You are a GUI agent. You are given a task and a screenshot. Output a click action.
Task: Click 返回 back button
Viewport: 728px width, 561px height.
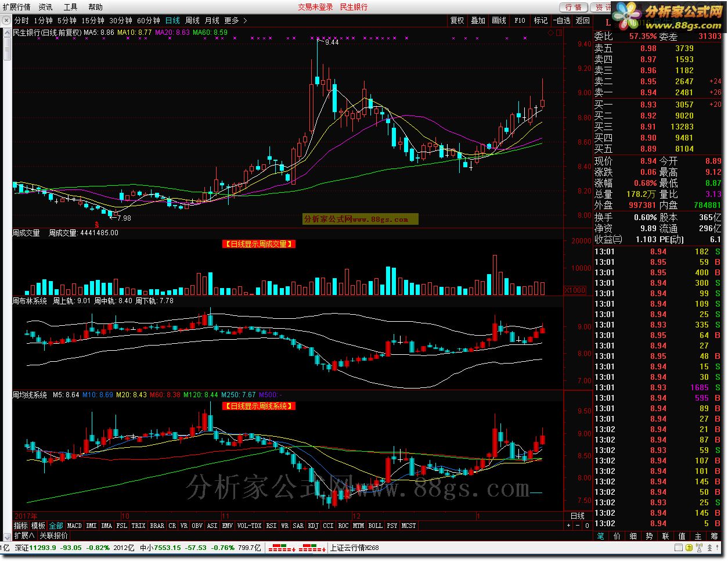coord(582,20)
